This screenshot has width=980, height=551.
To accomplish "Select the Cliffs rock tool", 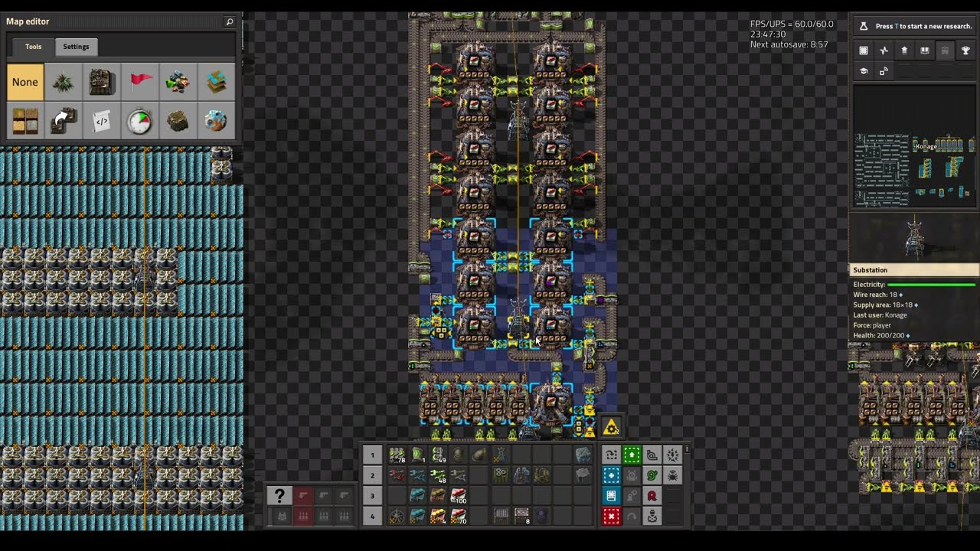I will pyautogui.click(x=178, y=121).
